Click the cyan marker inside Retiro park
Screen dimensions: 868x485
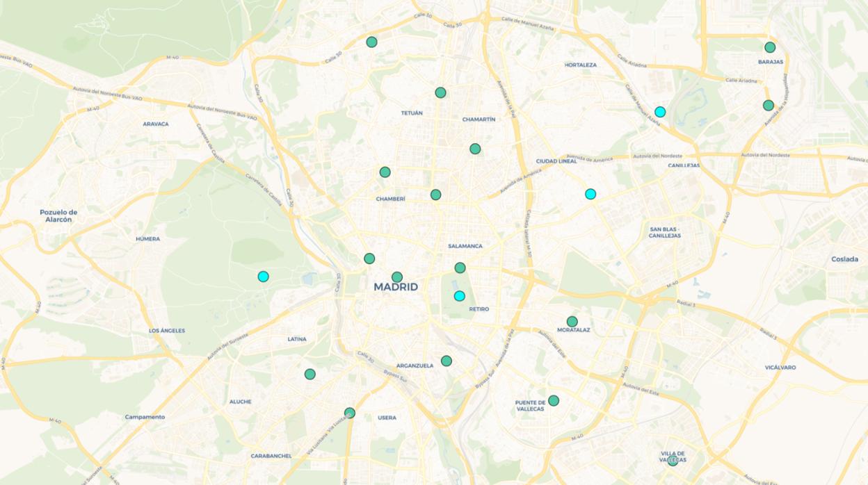[459, 296]
